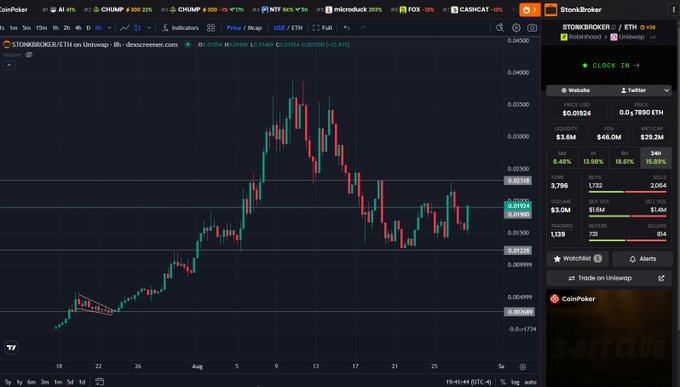
Task: Select the 24H stats tab
Action: pos(656,157)
